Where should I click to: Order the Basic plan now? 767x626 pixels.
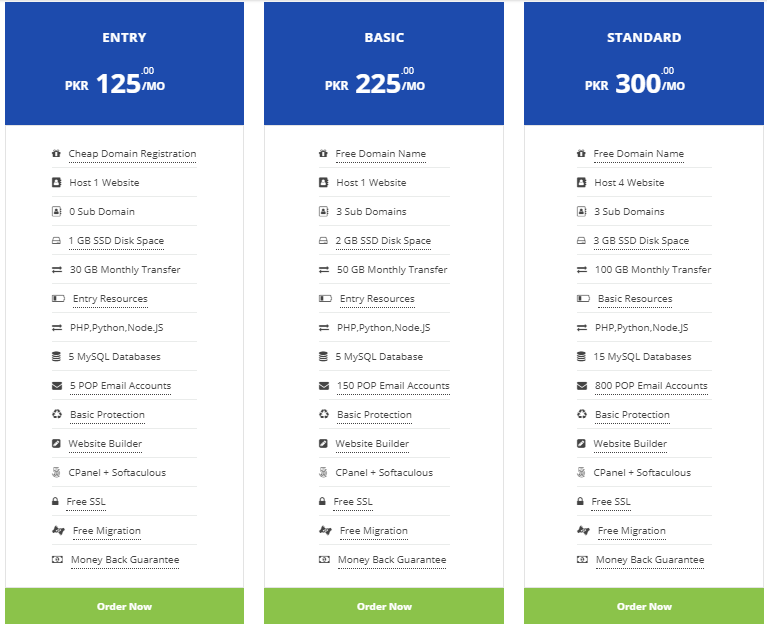(x=384, y=606)
